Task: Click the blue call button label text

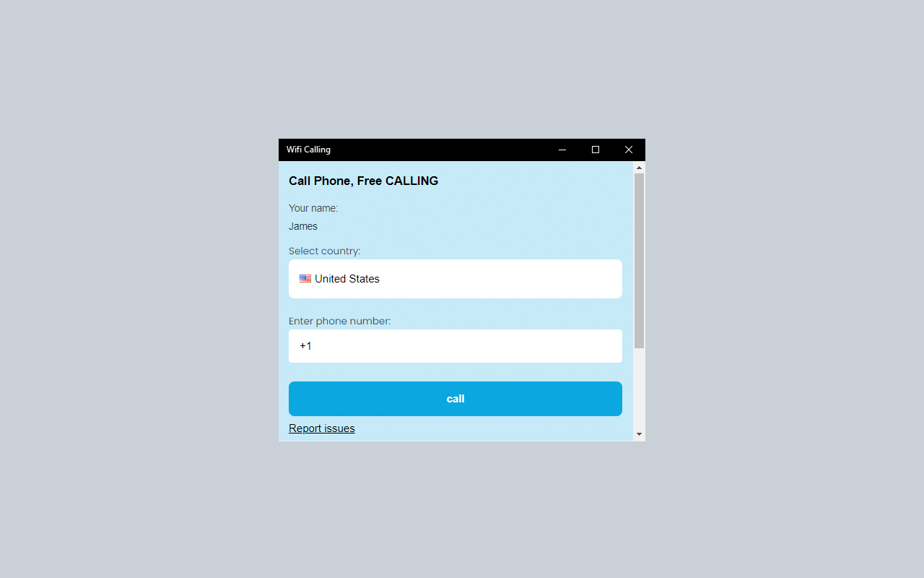Action: coord(455,398)
